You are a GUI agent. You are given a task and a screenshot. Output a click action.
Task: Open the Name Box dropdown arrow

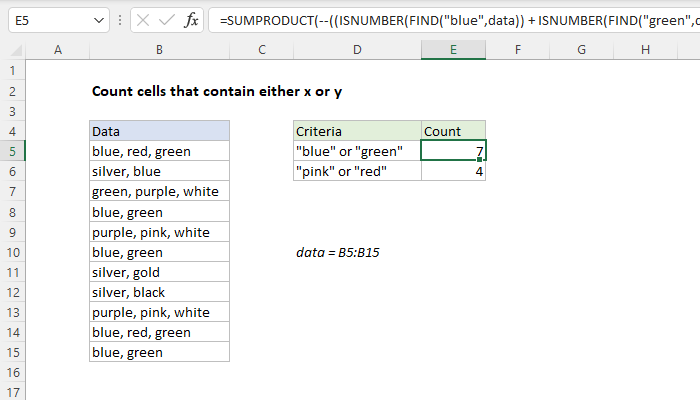click(x=97, y=19)
